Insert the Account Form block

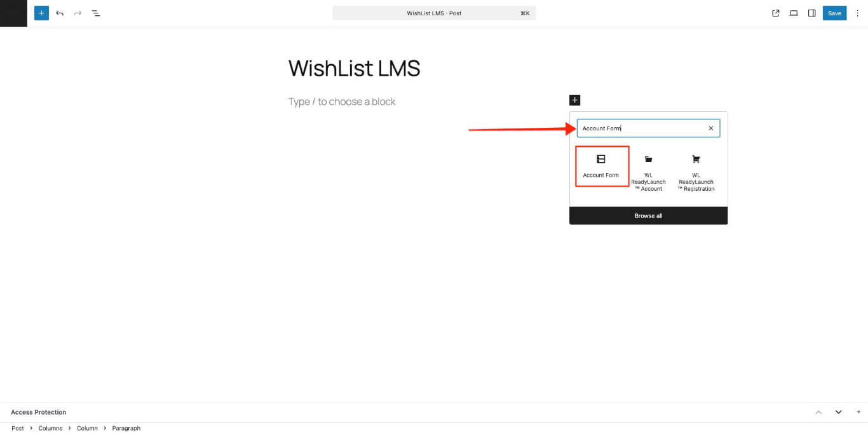(601, 166)
